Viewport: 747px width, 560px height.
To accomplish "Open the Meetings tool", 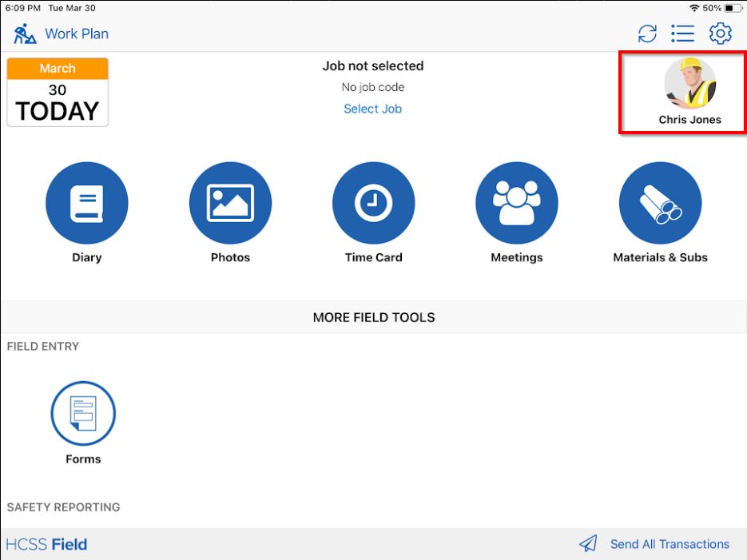I will (516, 203).
